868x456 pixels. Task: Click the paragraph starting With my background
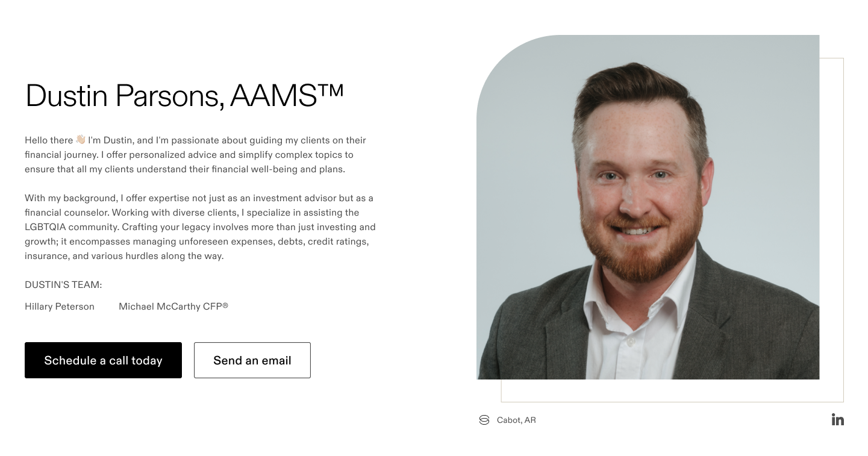[200, 227]
